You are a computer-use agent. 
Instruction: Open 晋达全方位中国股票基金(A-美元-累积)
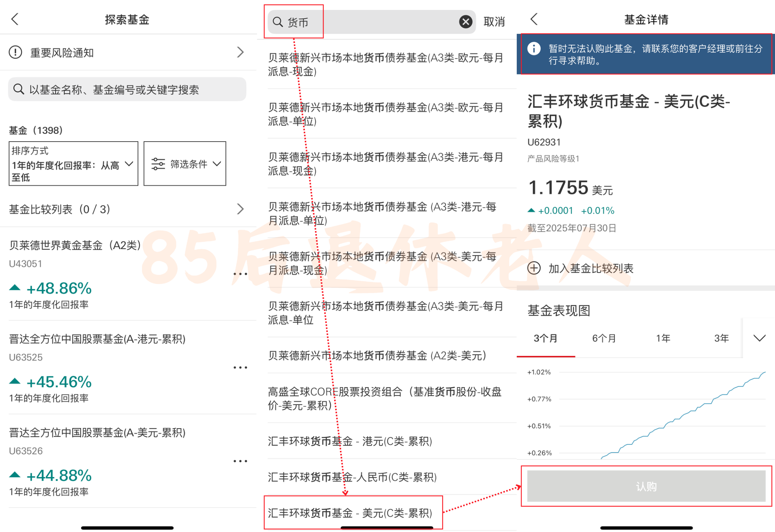97,433
